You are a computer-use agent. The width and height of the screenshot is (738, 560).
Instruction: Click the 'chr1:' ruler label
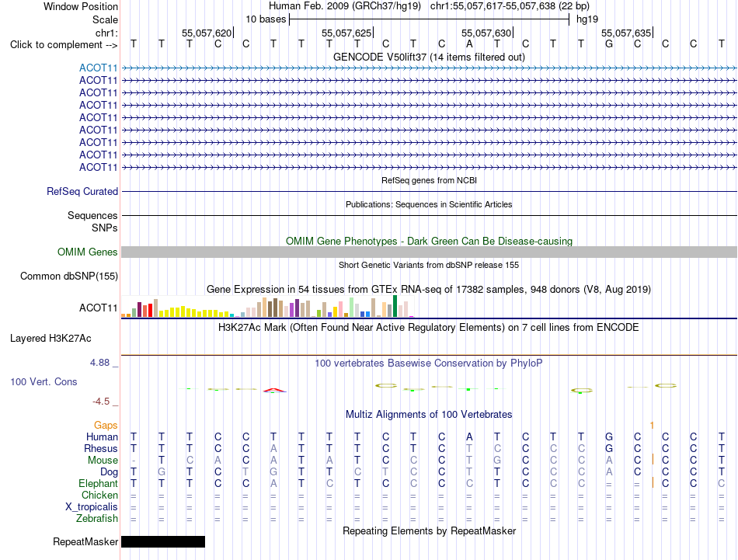click(106, 33)
